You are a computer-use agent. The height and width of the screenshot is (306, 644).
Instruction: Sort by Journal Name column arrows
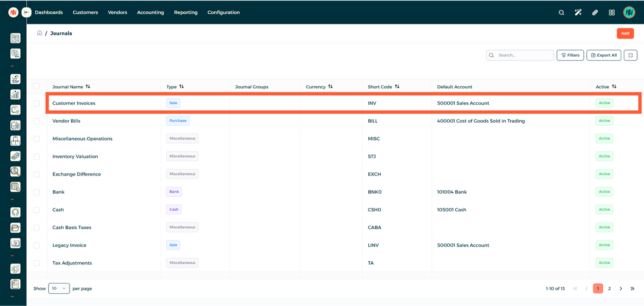click(x=88, y=87)
